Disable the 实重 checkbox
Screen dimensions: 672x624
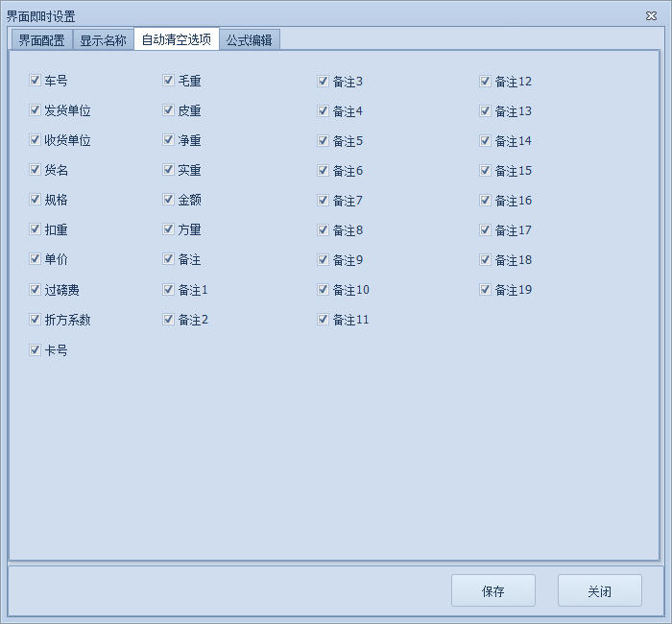pyautogui.click(x=168, y=170)
